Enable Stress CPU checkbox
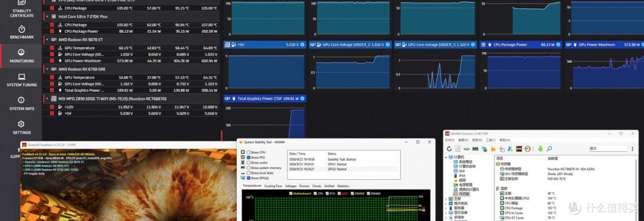The height and width of the screenshot is (221, 644). coord(249,152)
